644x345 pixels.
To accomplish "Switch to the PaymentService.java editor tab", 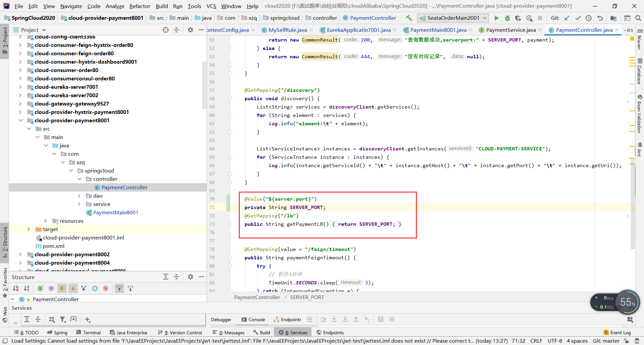I will click(x=511, y=30).
